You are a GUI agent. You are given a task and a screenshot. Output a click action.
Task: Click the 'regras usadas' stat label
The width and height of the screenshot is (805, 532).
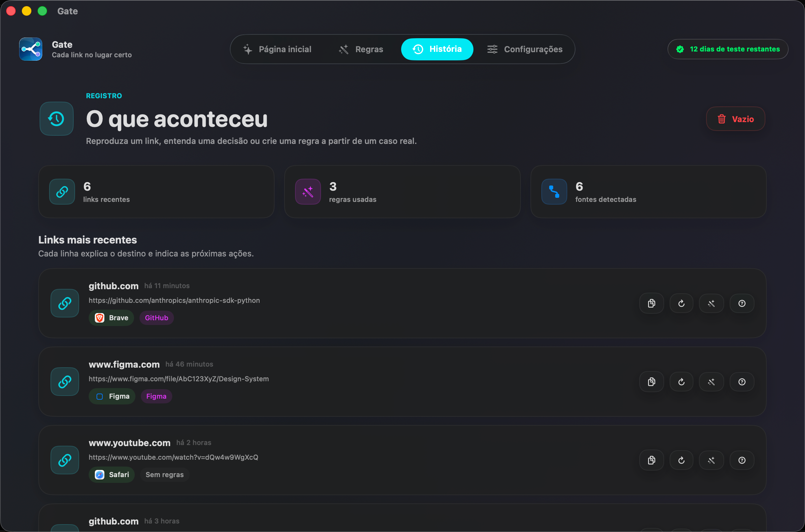[x=353, y=199]
